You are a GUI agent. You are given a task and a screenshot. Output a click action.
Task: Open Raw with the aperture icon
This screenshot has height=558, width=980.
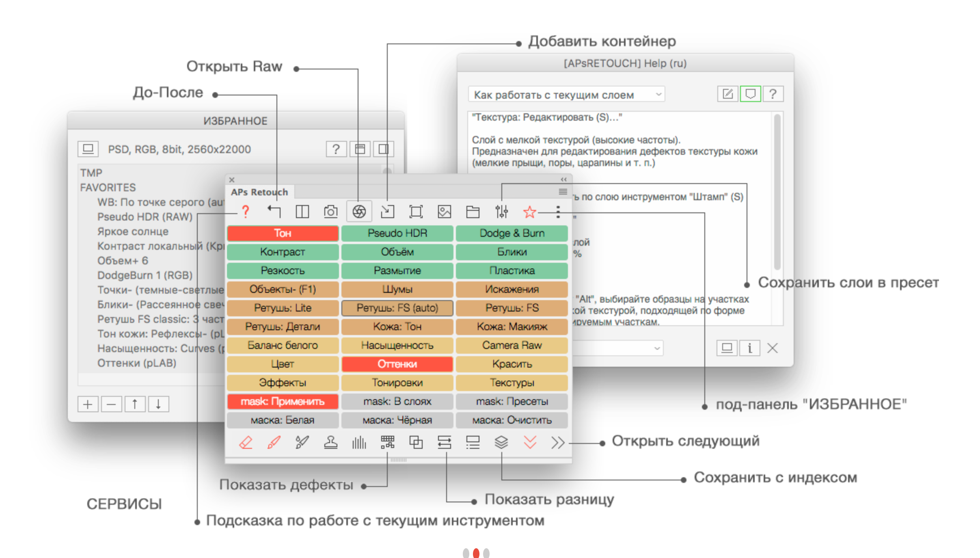coord(359,212)
